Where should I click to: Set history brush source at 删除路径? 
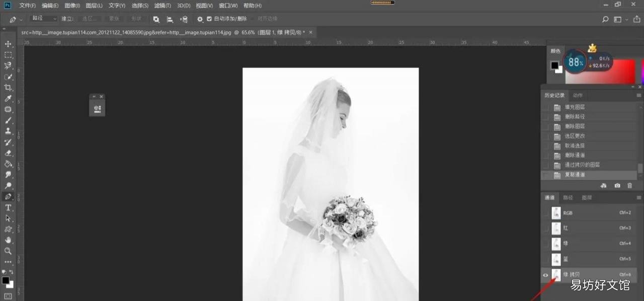(545, 117)
